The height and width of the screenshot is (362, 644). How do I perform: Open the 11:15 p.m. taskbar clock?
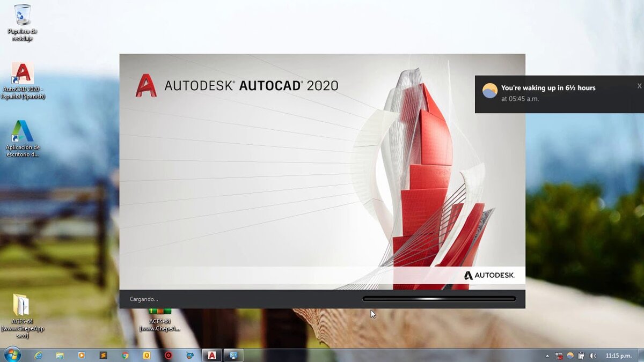click(618, 356)
